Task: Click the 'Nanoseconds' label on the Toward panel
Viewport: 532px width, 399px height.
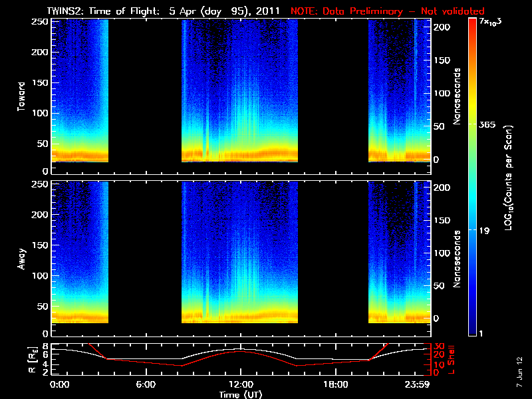Action: [x=457, y=95]
